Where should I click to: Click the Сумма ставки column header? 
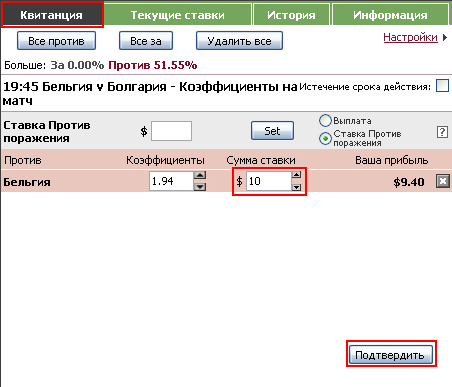coord(261,160)
